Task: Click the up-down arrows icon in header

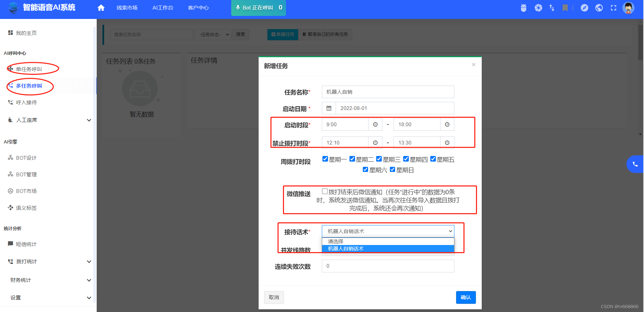Action: point(552,8)
